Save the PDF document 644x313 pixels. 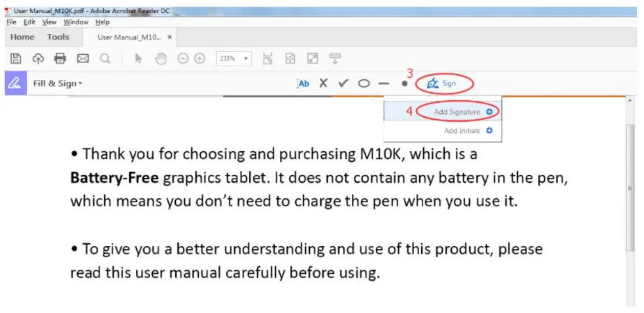pyautogui.click(x=16, y=58)
